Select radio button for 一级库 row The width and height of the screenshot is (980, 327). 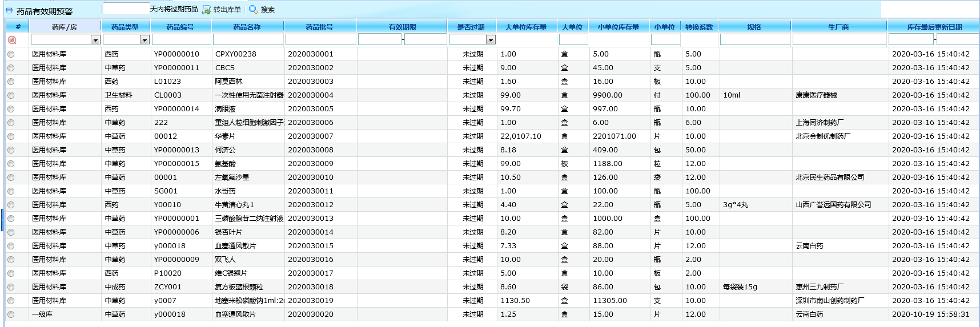(x=11, y=314)
